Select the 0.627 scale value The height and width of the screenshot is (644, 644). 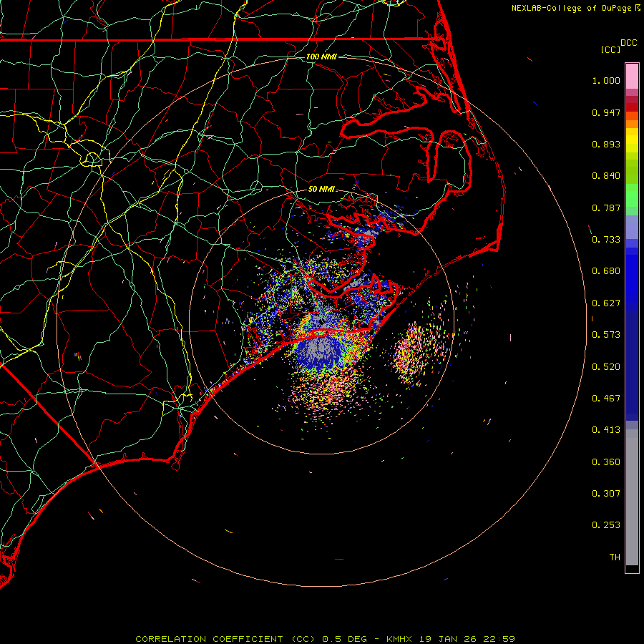606,303
